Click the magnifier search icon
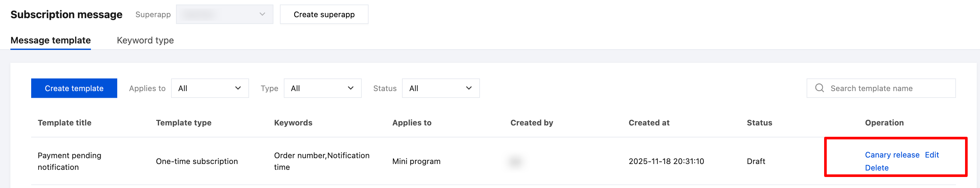 820,88
